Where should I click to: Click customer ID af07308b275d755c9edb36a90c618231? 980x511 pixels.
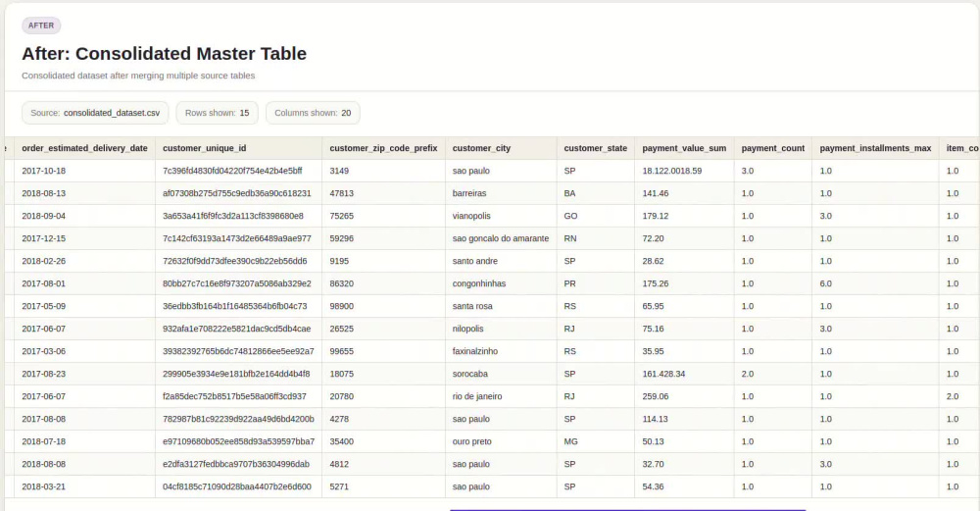(x=237, y=193)
